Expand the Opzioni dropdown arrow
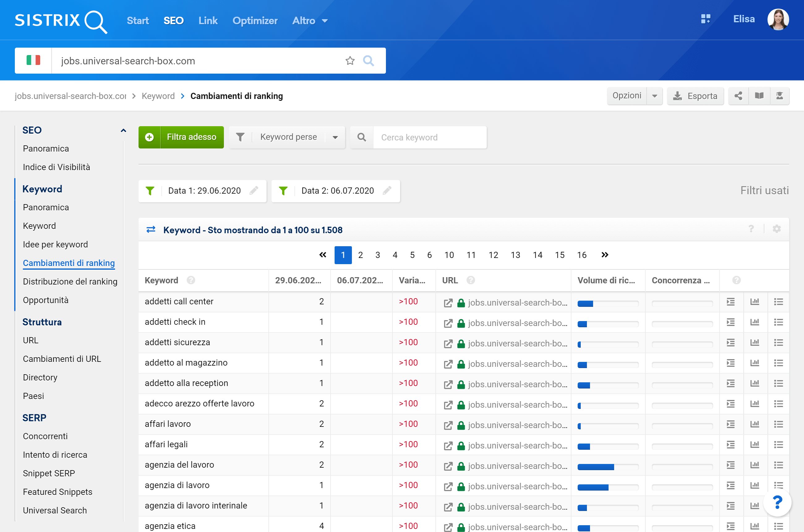The height and width of the screenshot is (532, 804). click(x=655, y=96)
